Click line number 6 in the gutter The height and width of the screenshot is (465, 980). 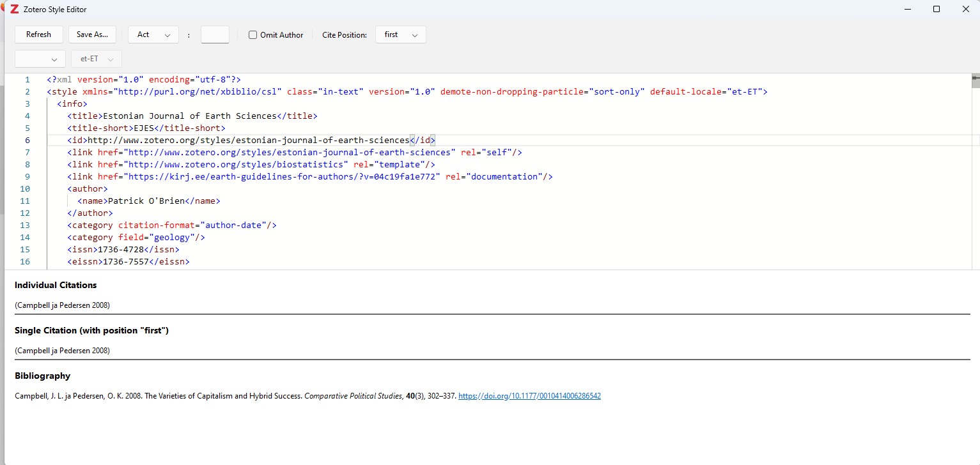pyautogui.click(x=27, y=140)
